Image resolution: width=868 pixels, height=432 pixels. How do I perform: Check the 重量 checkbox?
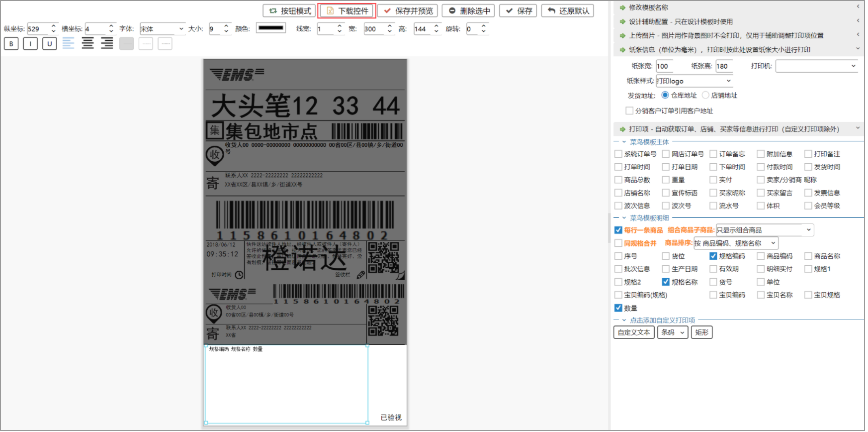coord(666,180)
